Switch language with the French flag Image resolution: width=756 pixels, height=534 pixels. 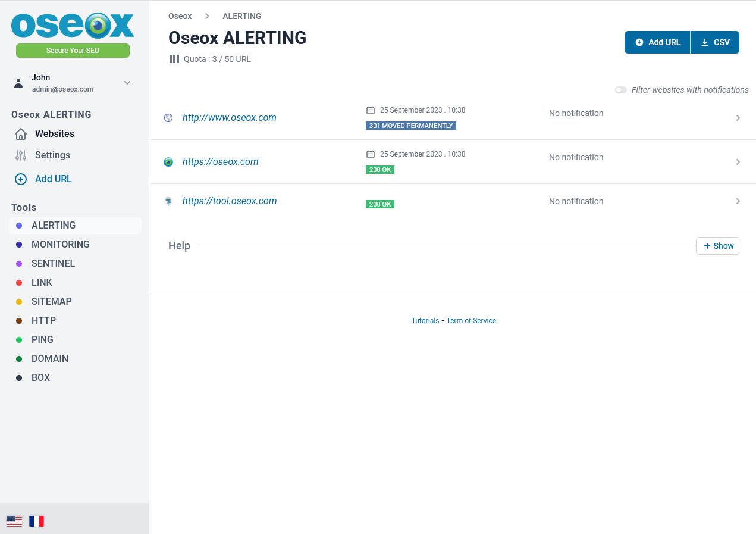pyautogui.click(x=37, y=521)
